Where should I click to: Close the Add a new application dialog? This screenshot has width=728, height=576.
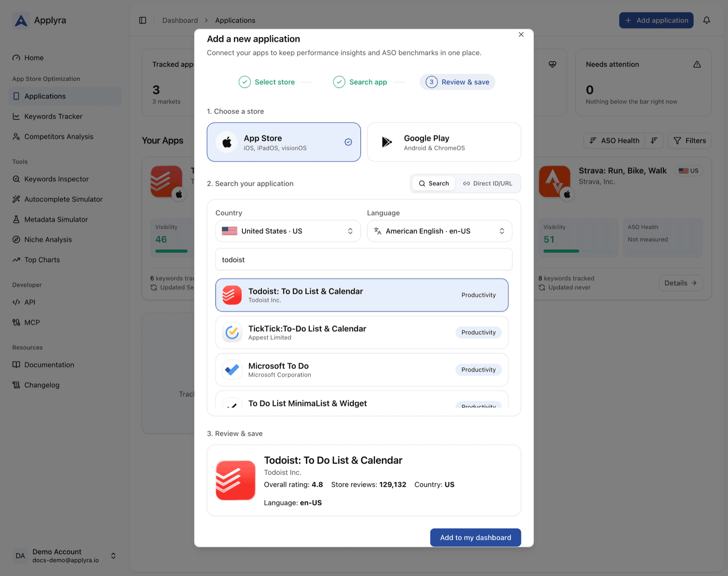[x=521, y=34]
